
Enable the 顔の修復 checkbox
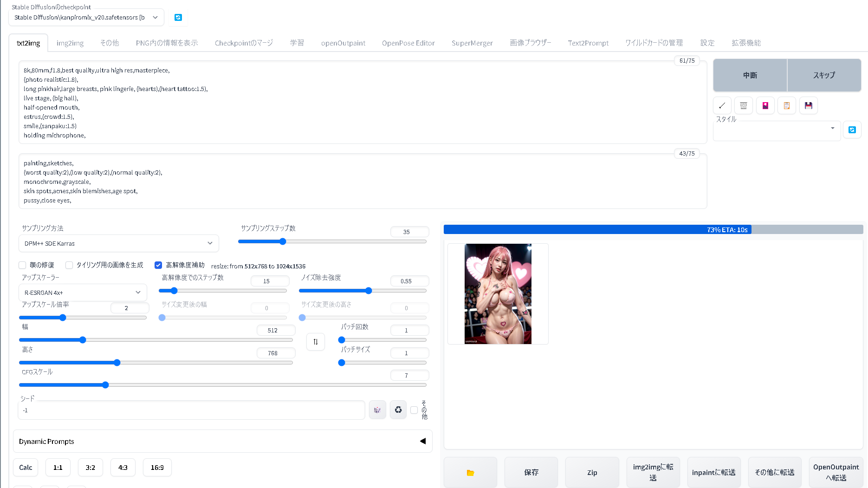22,265
